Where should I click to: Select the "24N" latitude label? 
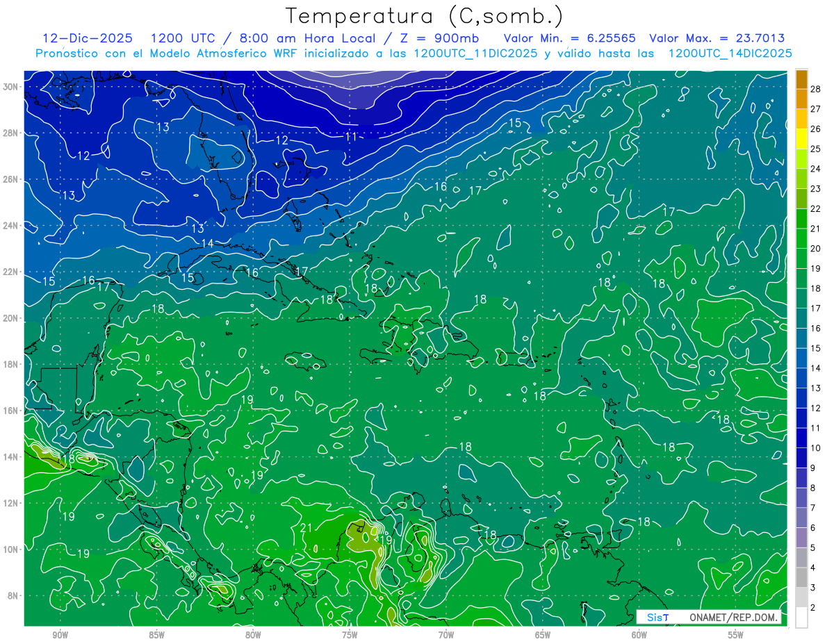click(x=11, y=225)
